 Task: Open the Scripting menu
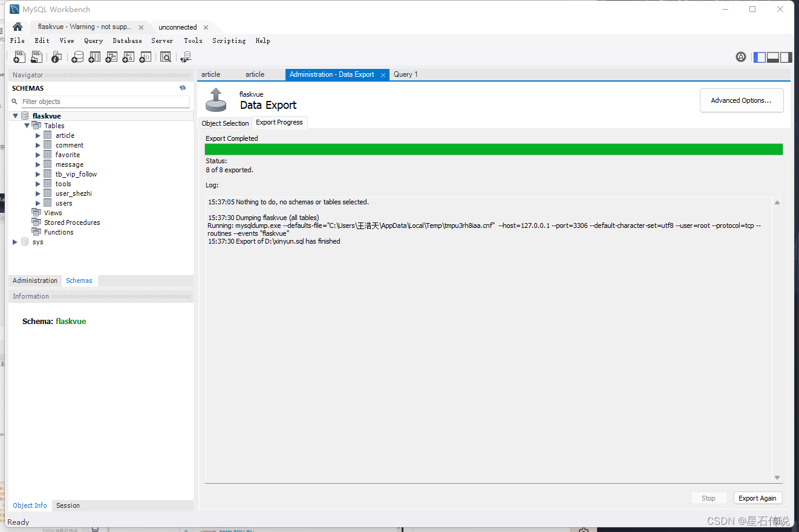click(x=229, y=41)
